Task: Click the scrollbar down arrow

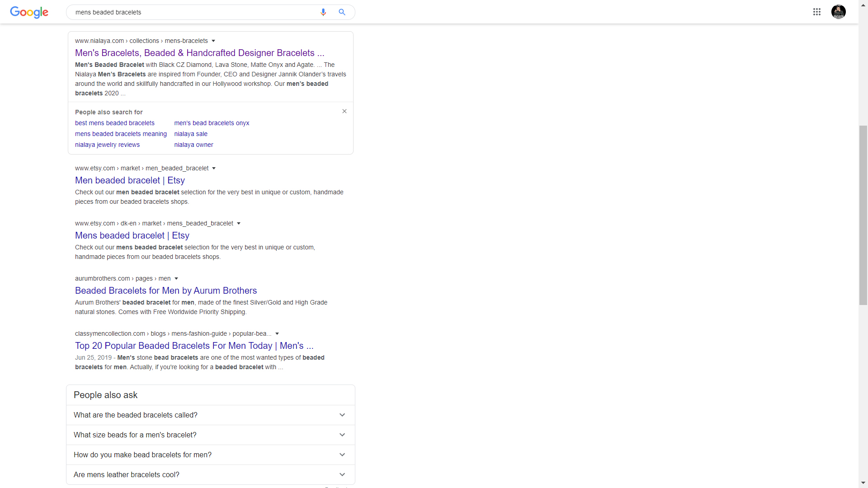Action: tap(863, 483)
